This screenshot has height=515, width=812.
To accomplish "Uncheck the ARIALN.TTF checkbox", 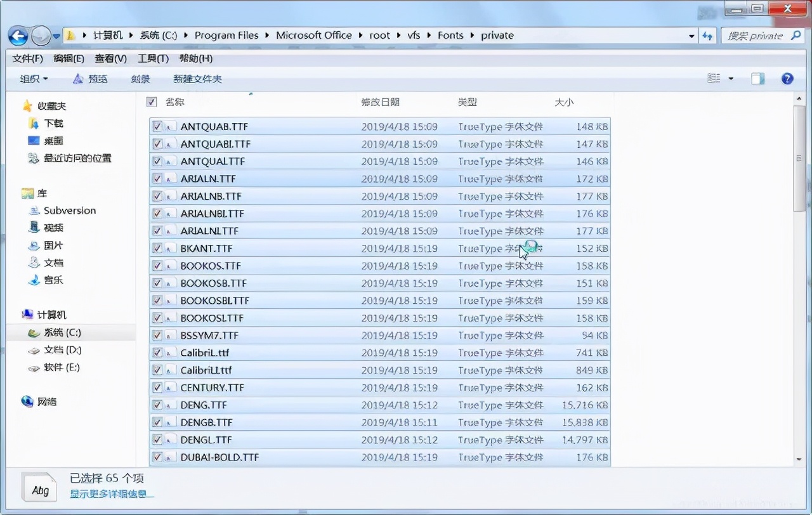I will coord(158,178).
